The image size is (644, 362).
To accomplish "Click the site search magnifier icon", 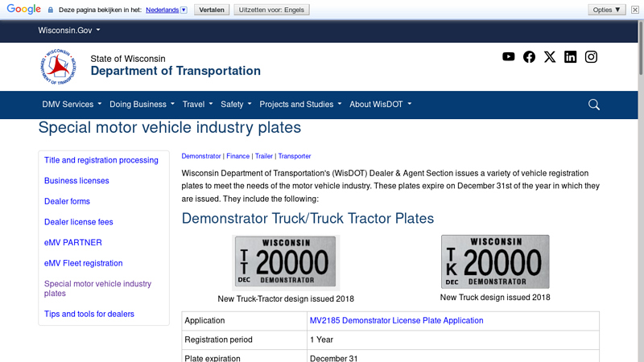I will click(594, 105).
